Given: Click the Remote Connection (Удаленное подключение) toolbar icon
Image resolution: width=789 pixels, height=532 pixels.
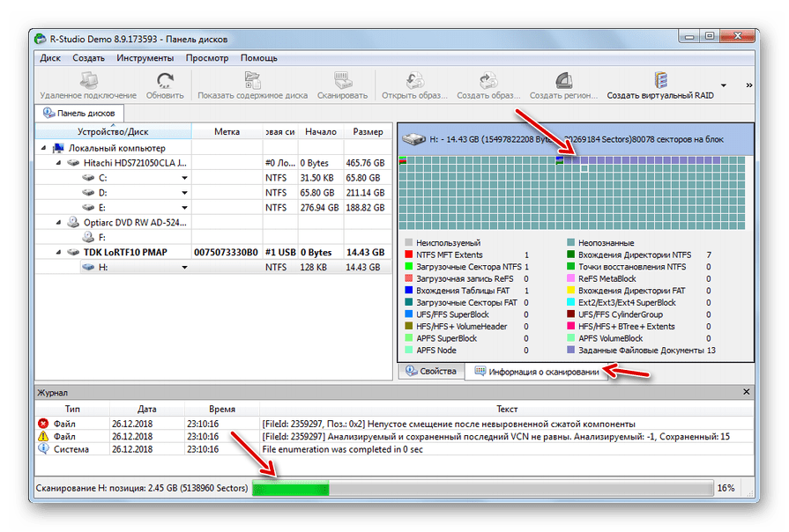Looking at the screenshot, I should point(88,80).
